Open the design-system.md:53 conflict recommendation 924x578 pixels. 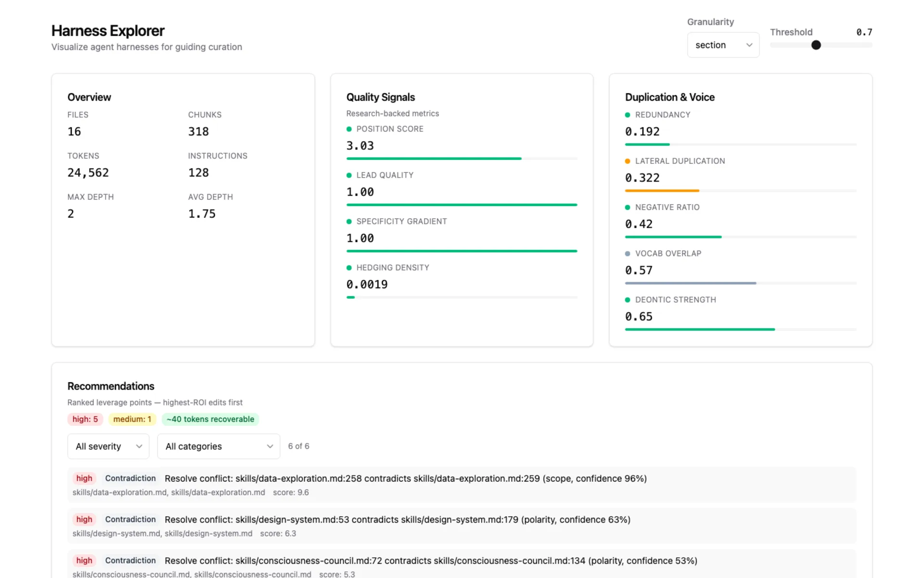coord(462,526)
